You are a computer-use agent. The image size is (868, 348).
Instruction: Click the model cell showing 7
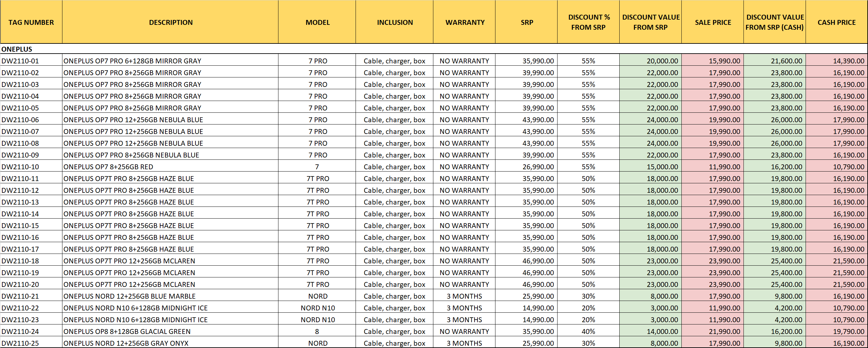pos(317,167)
